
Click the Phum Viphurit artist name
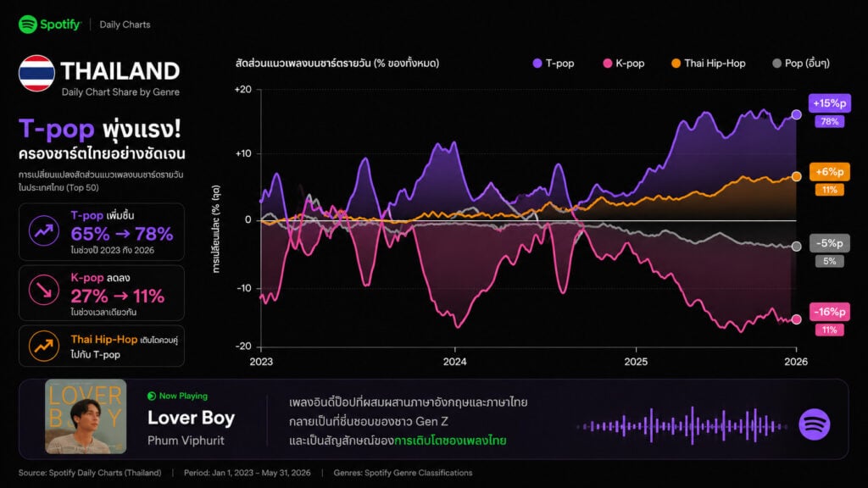[186, 441]
